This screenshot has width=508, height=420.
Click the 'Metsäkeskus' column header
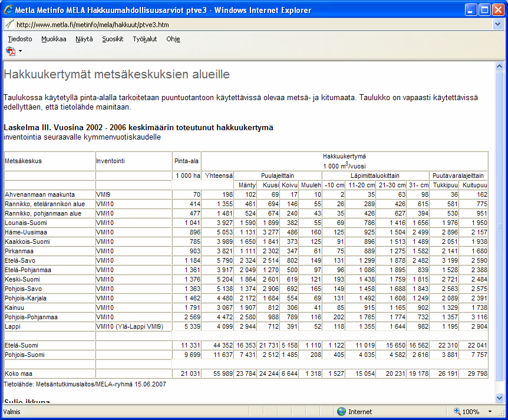click(x=24, y=161)
